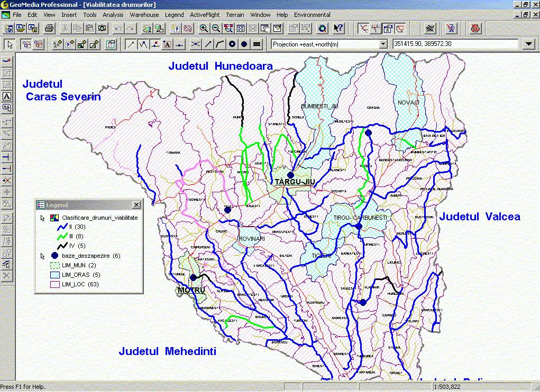Open the ActiveFlight menu
This screenshot has width=540, height=392.
[205, 15]
